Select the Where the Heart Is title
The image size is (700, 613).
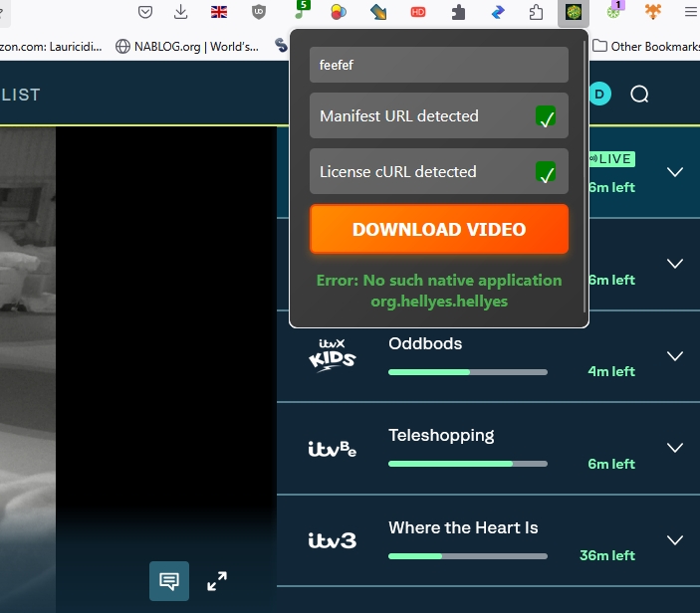[x=463, y=527]
